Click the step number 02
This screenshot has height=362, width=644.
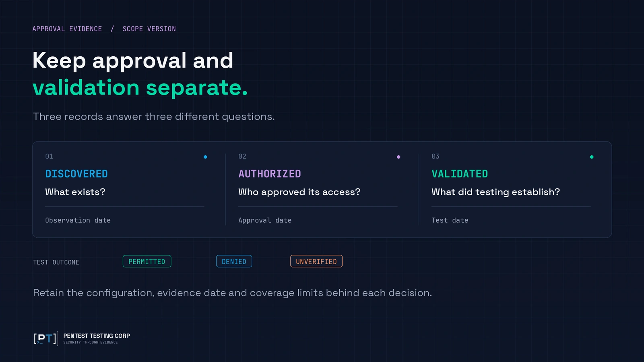(242, 156)
